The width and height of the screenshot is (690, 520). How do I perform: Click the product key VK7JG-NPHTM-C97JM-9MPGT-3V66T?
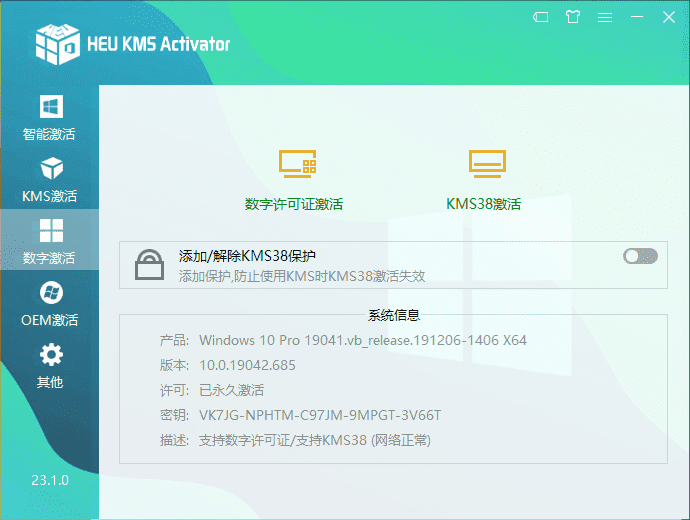[x=320, y=415]
